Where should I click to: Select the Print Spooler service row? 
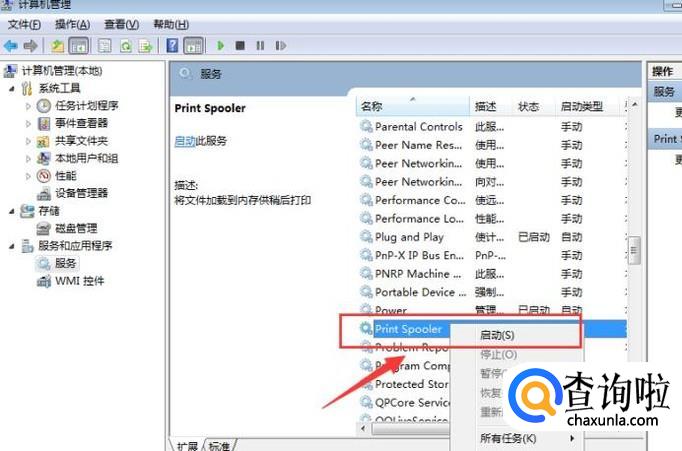(x=491, y=329)
